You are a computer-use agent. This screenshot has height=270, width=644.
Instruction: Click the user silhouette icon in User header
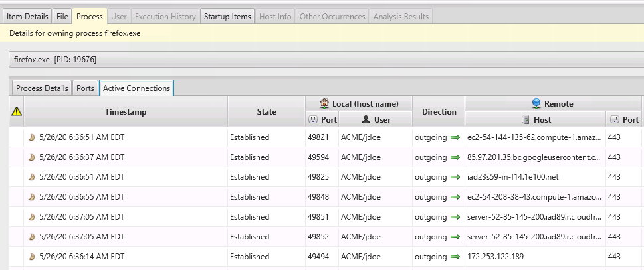click(x=366, y=120)
